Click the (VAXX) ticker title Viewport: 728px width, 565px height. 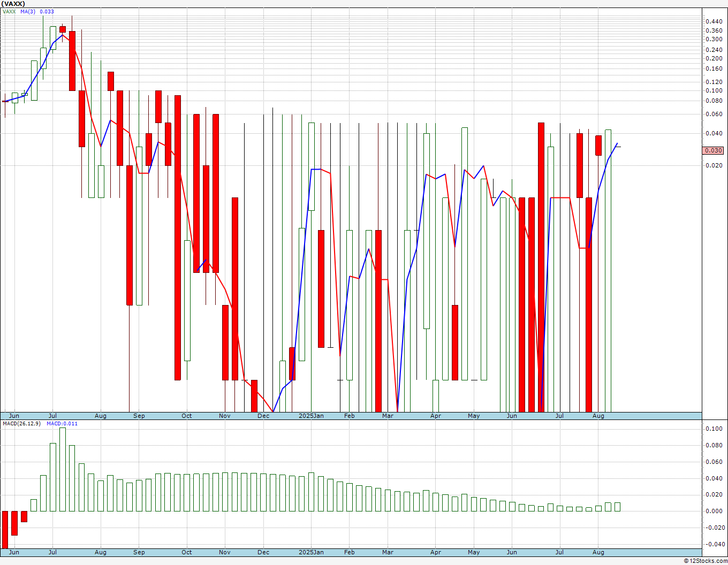13,4
